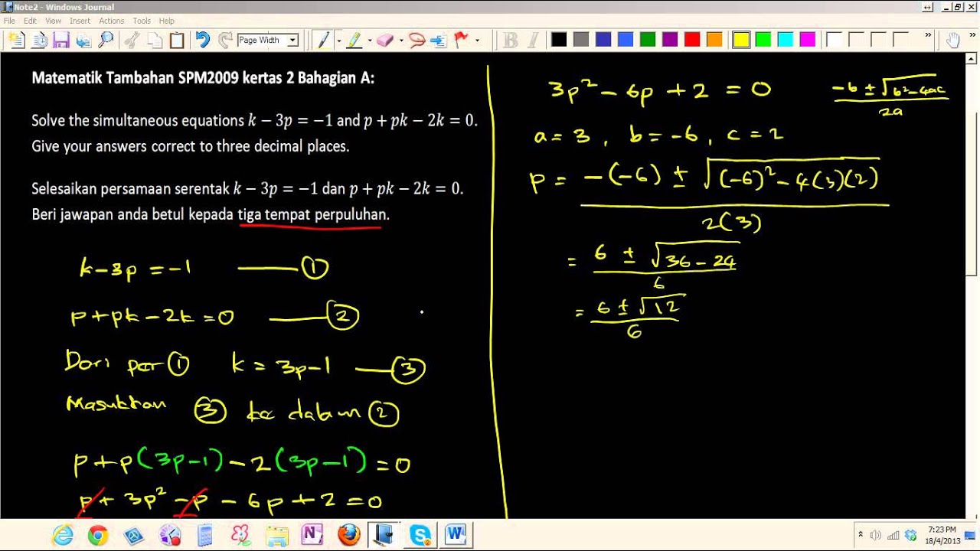The height and width of the screenshot is (551, 980).
Task: Expand the Highlighter options arrow
Action: tap(369, 41)
